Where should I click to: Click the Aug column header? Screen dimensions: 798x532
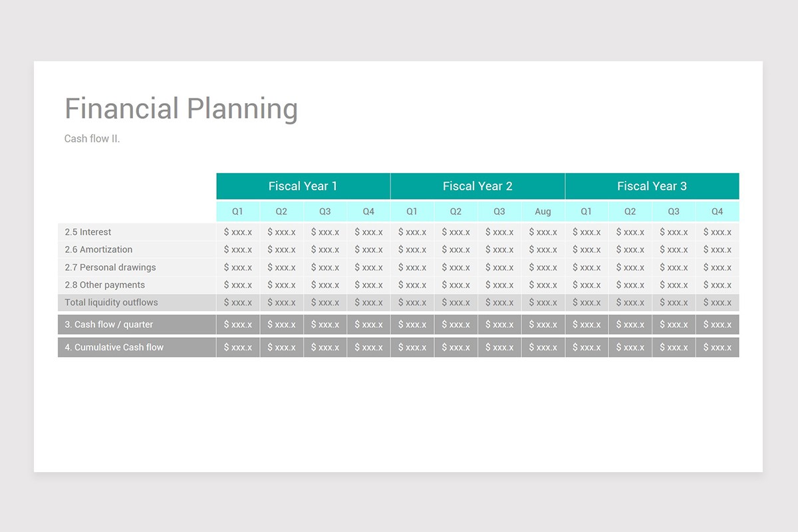(x=543, y=211)
